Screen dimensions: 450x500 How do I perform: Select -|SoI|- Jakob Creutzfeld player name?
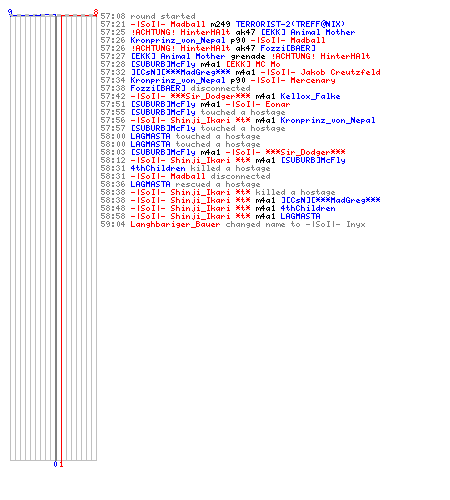tap(320, 72)
